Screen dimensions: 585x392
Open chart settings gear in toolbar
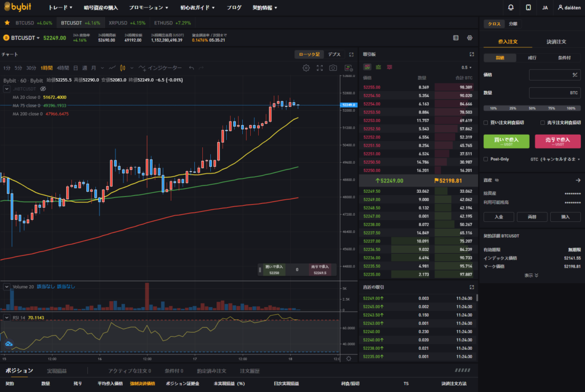click(x=306, y=68)
